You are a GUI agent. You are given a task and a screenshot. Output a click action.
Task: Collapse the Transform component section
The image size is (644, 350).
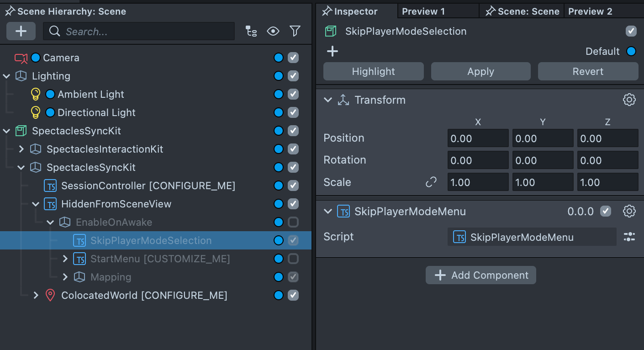click(x=327, y=100)
